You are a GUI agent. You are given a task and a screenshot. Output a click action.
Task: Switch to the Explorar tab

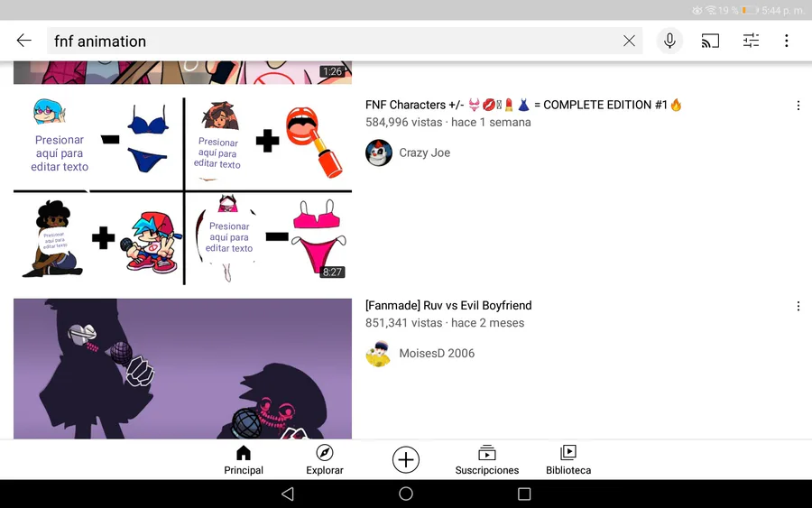(325, 460)
